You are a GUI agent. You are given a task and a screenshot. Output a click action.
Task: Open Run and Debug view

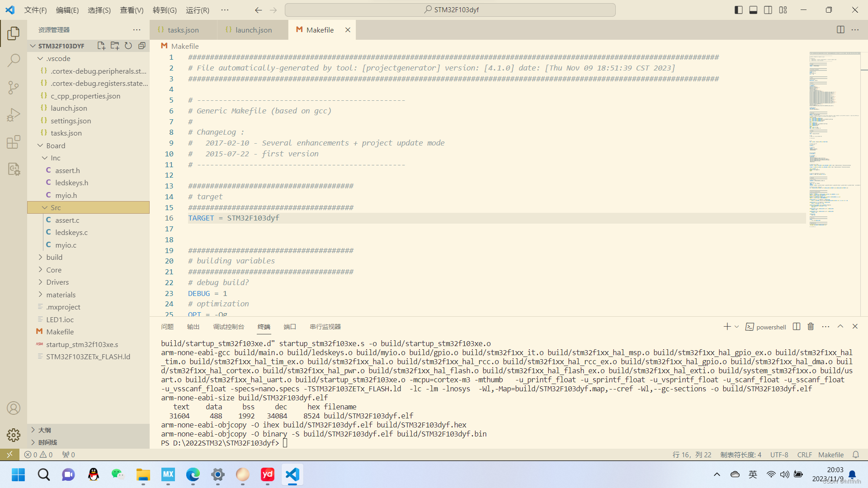tap(14, 115)
